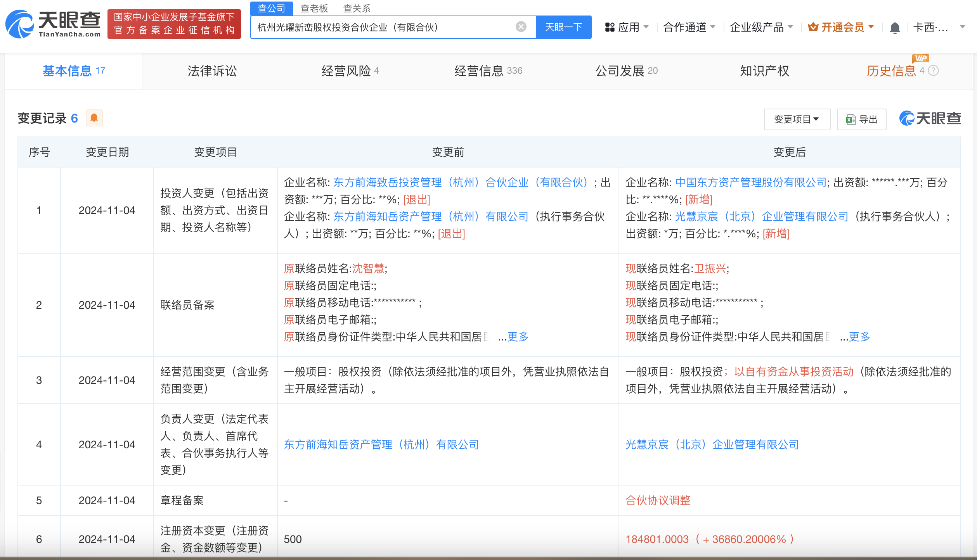Viewport: 977px width, 560px height.
Task: Expand the 合作通道 menu
Action: (x=689, y=27)
